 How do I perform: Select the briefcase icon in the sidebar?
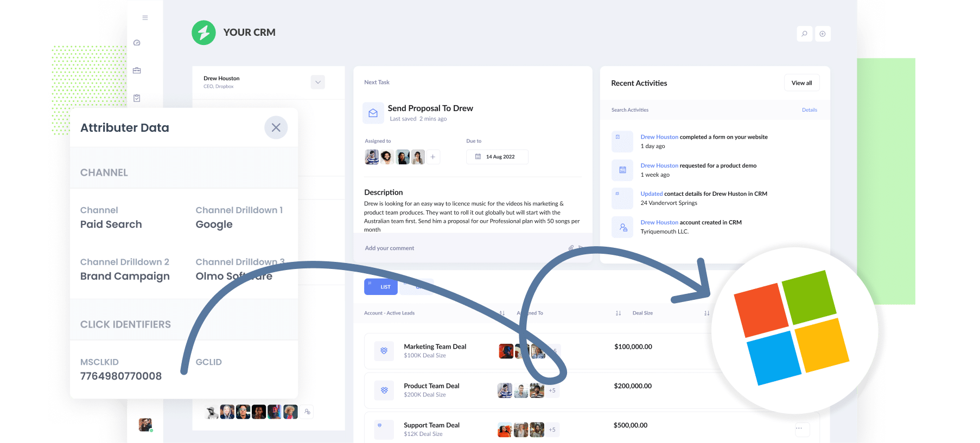pos(137,70)
